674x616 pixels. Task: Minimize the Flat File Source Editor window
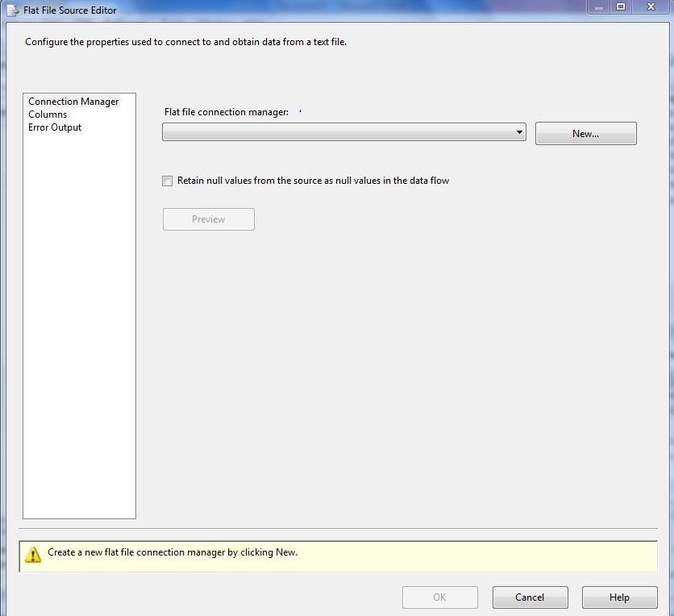click(x=598, y=7)
